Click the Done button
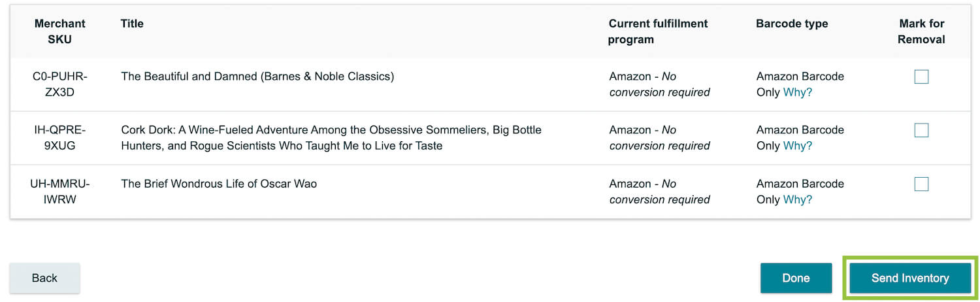 tap(796, 278)
